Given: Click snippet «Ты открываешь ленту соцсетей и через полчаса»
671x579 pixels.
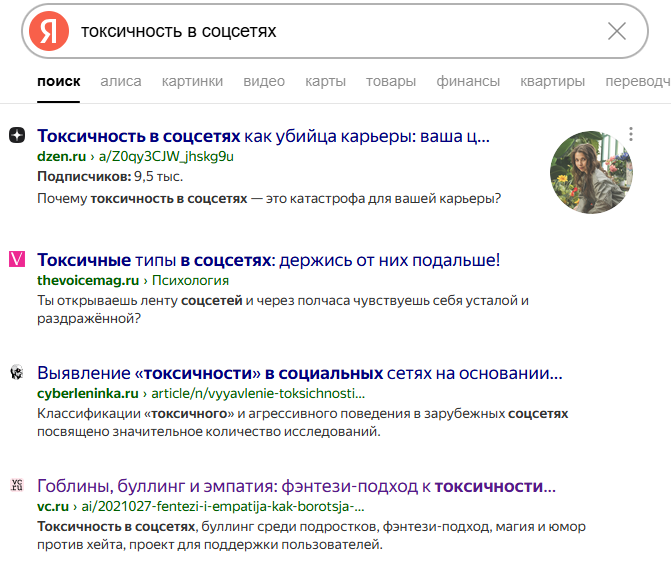Looking at the screenshot, I should (x=283, y=309).
